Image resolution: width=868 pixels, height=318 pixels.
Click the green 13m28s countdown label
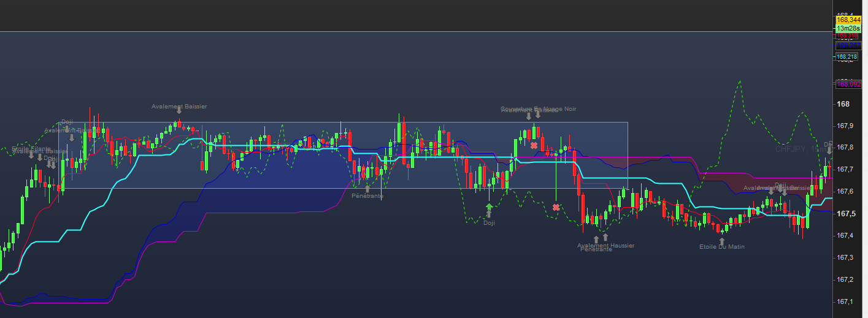tap(848, 28)
